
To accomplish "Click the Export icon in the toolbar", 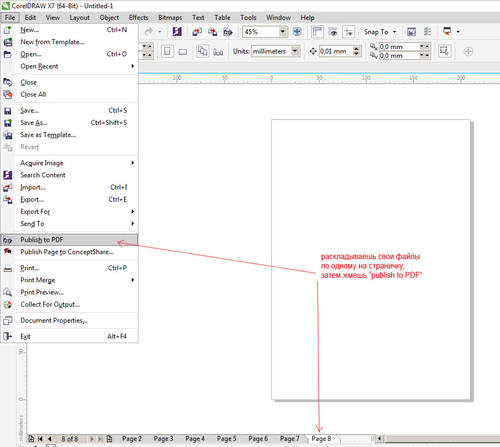I will 212,32.
